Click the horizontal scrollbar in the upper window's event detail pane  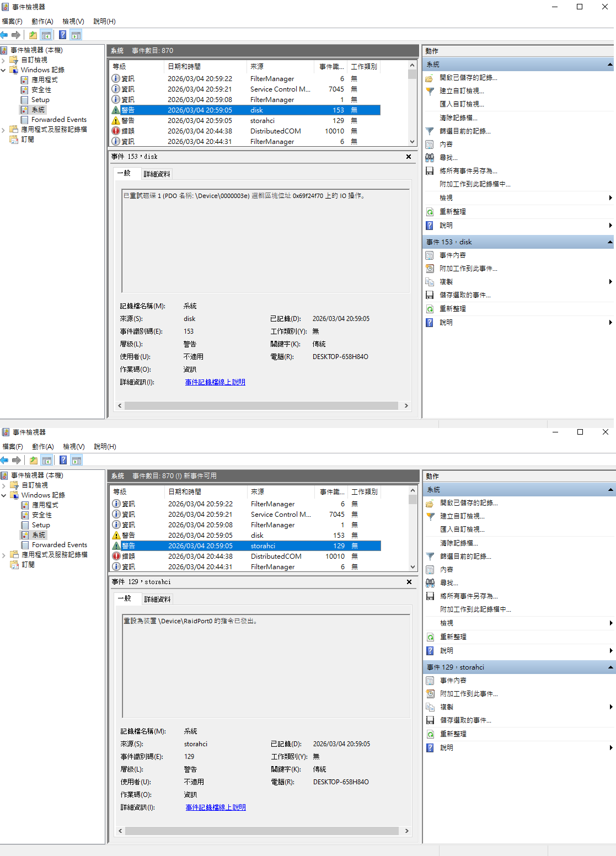click(261, 405)
